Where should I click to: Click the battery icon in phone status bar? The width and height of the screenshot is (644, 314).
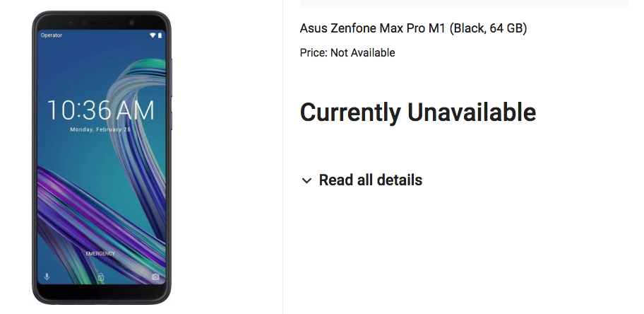pyautogui.click(x=160, y=35)
